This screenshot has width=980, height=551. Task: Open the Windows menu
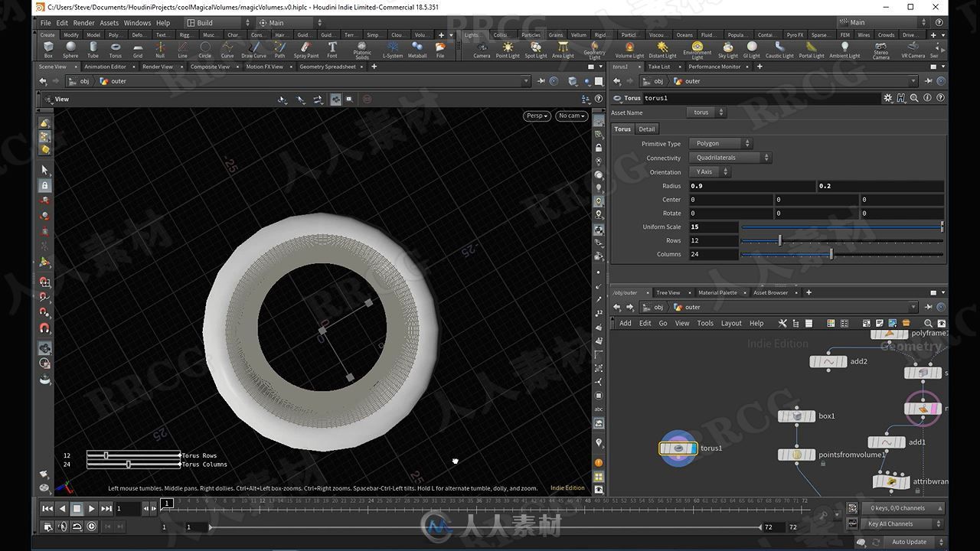coord(138,23)
